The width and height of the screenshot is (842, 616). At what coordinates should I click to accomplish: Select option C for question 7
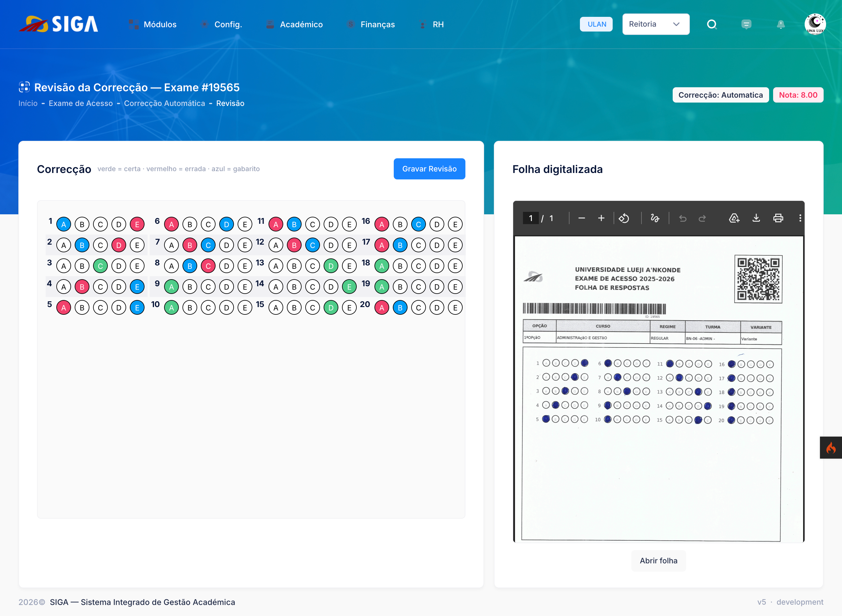209,245
